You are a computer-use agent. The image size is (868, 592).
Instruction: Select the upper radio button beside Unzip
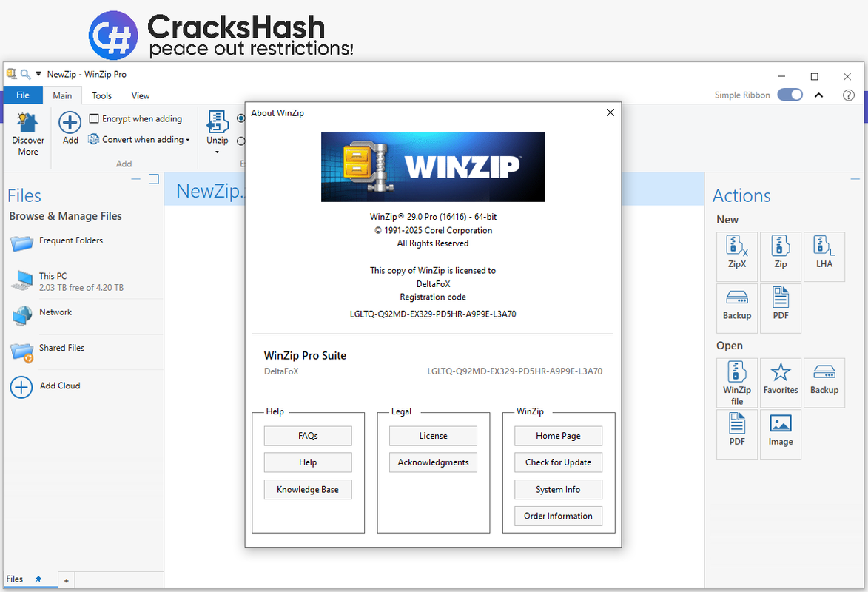pyautogui.click(x=240, y=118)
